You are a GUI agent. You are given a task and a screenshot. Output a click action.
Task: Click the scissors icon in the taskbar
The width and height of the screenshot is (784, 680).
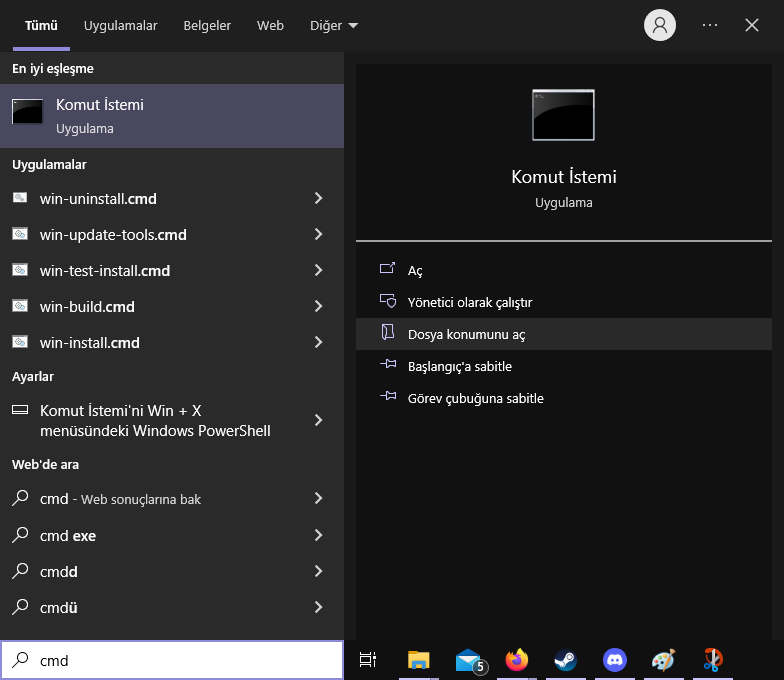coord(712,660)
